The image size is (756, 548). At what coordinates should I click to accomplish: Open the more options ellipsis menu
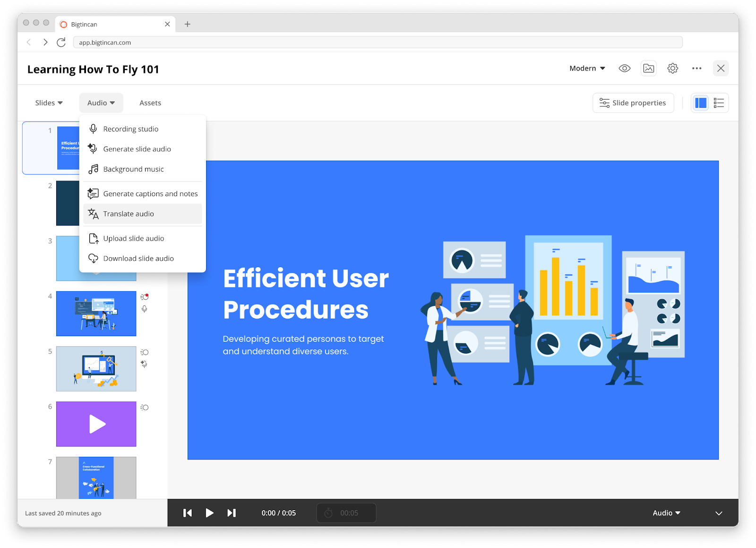coord(696,68)
